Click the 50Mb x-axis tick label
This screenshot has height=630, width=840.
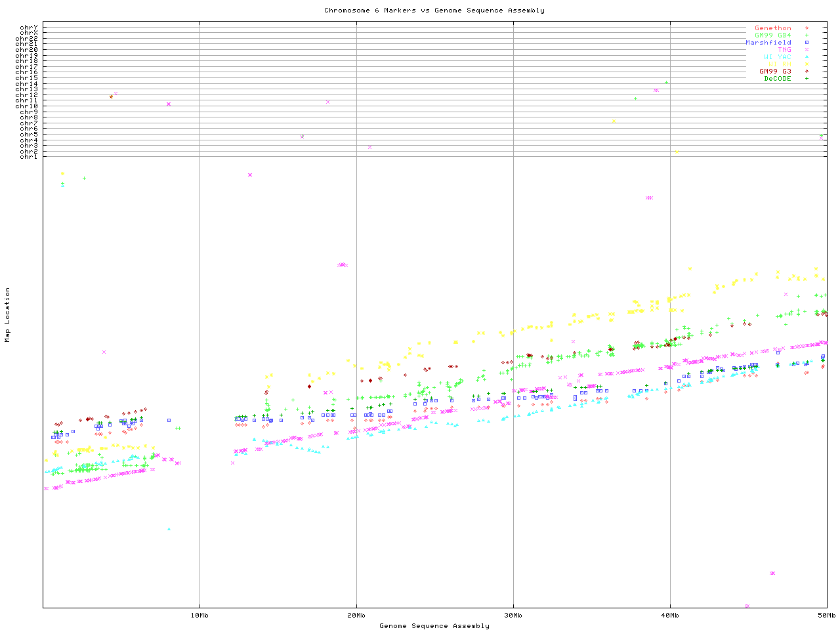(x=826, y=616)
